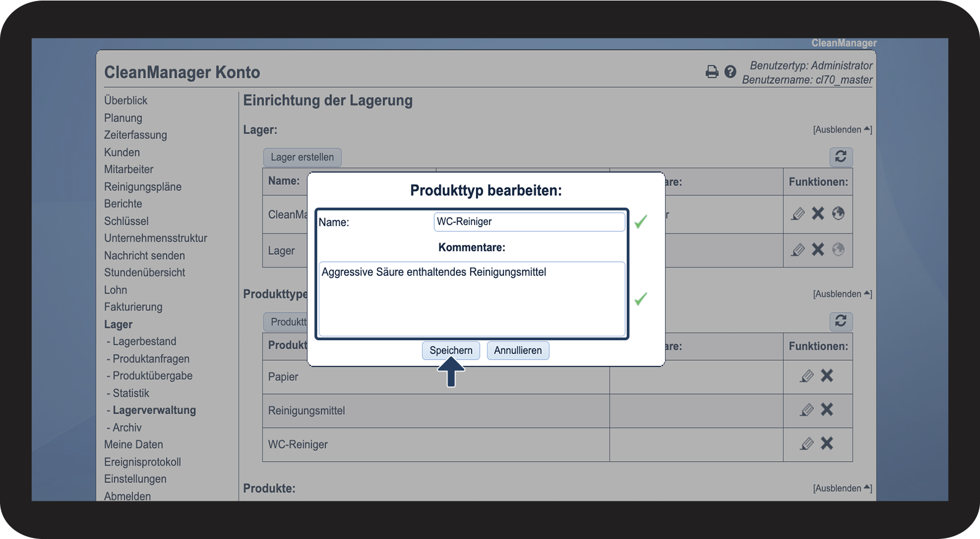
Task: Click globe icon in CleanManager warehouse row
Action: (838, 213)
